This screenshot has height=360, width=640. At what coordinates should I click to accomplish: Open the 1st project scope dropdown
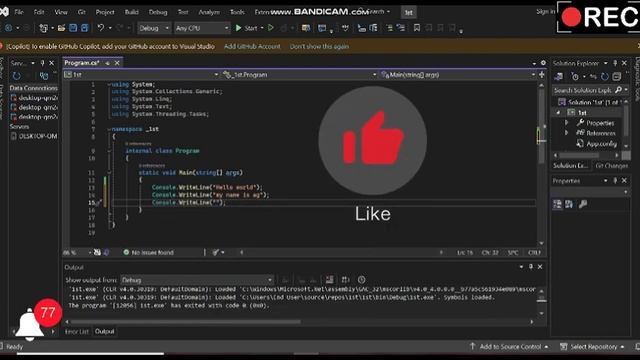click(x=141, y=75)
